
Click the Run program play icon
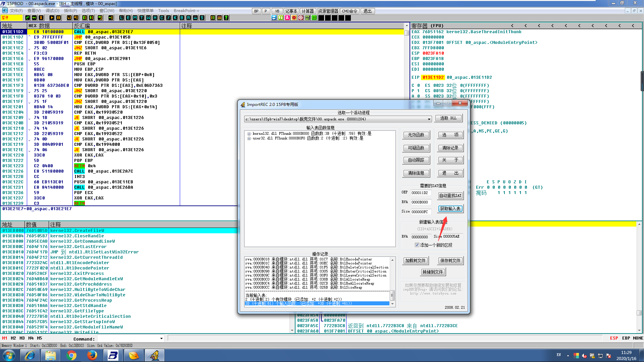pos(52,18)
